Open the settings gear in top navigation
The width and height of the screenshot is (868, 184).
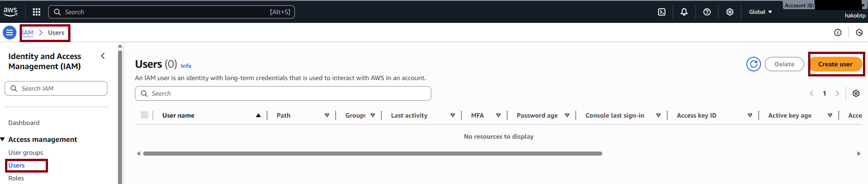pos(730,12)
